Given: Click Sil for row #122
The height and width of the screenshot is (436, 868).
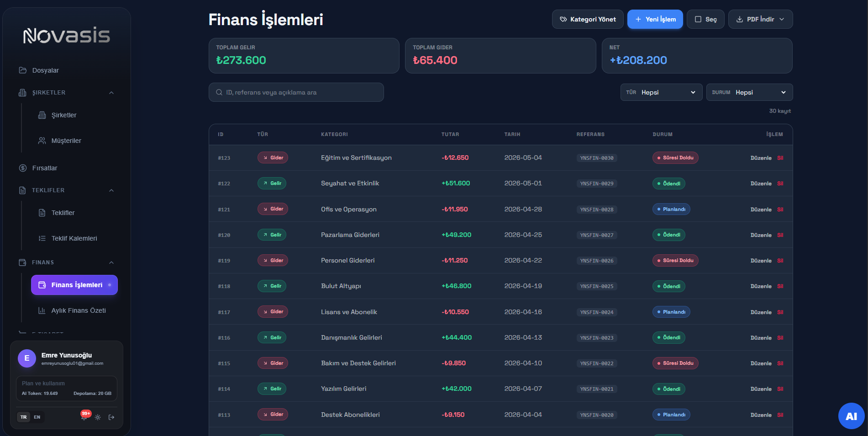Looking at the screenshot, I should (780, 184).
